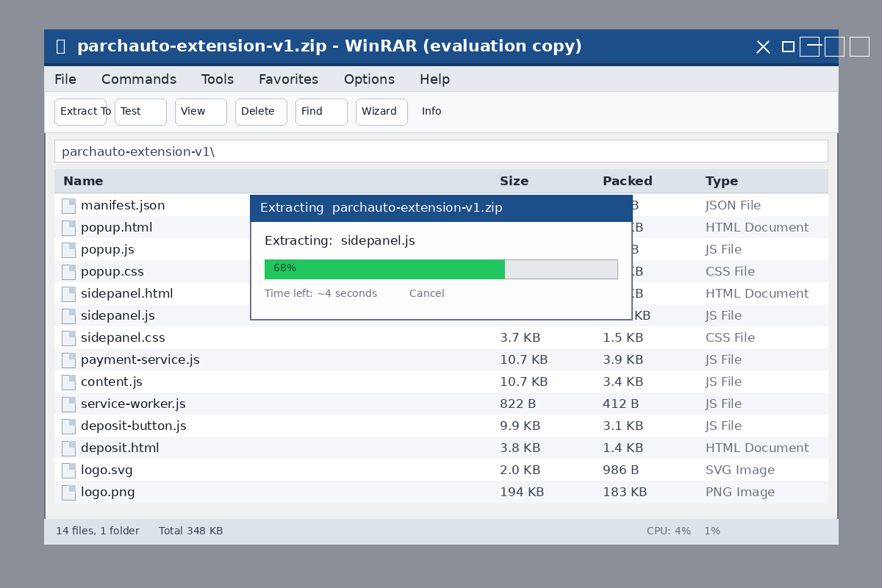Open the Commands menu
This screenshot has height=588, width=882.
tap(139, 79)
